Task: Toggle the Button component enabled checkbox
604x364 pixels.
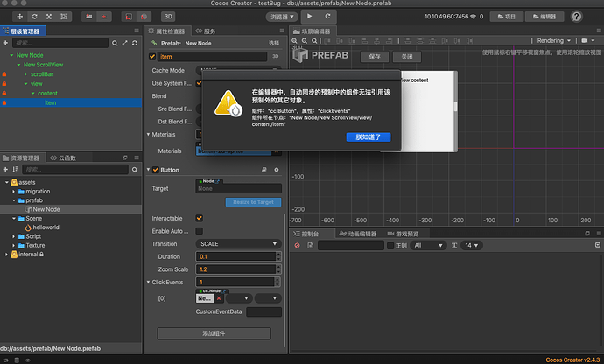Action: click(156, 170)
